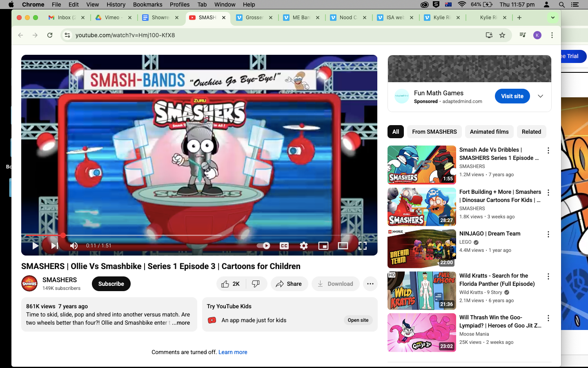Select the All filter chip
This screenshot has height=368, width=588.
396,132
